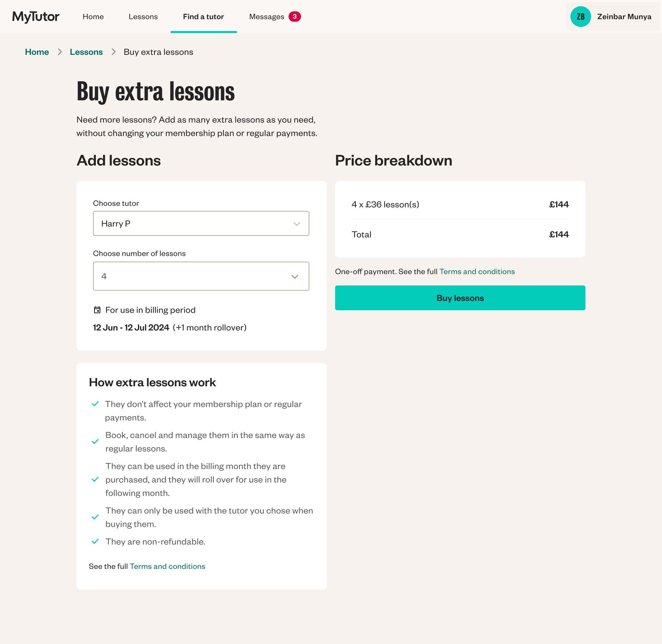
Task: Click the checkmark beside membership plan point
Action: tap(95, 404)
